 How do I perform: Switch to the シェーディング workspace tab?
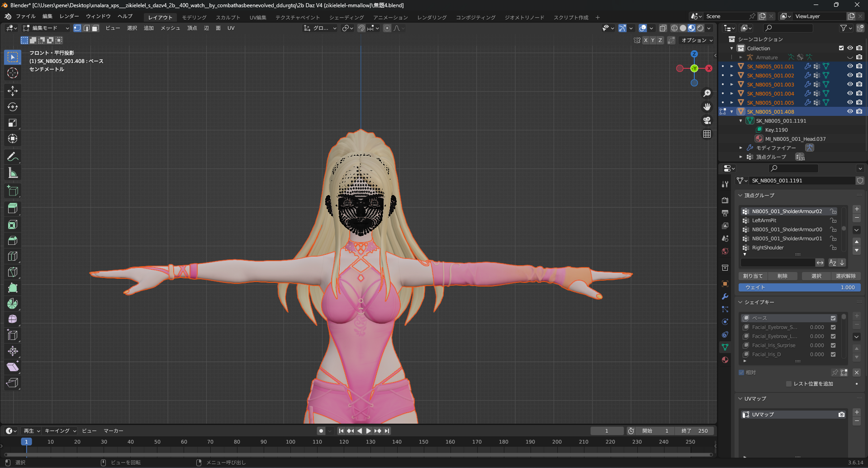tap(346, 17)
